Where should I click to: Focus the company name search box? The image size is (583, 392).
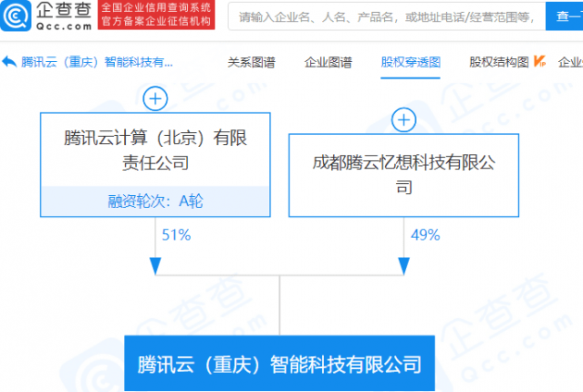[x=384, y=17]
